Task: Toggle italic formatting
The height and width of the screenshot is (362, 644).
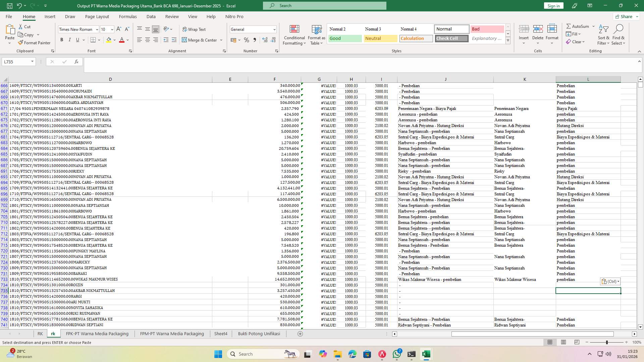Action: click(x=70, y=40)
